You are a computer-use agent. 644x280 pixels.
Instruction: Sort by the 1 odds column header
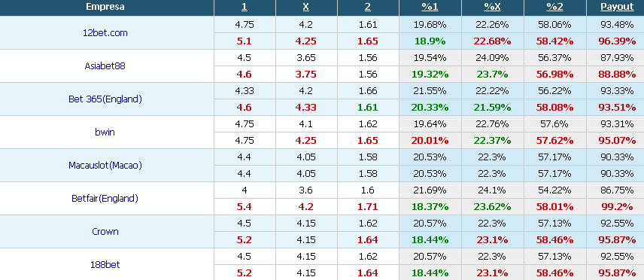coord(245,7)
